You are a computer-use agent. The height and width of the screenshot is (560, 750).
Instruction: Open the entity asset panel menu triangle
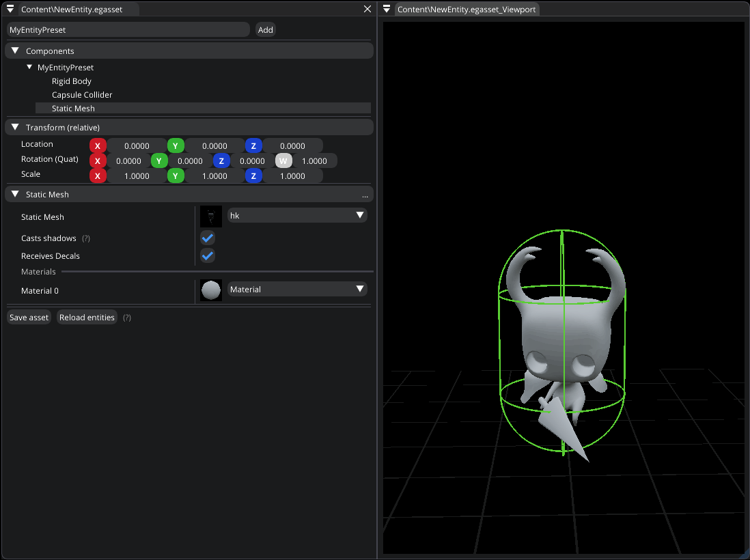[x=10, y=9]
